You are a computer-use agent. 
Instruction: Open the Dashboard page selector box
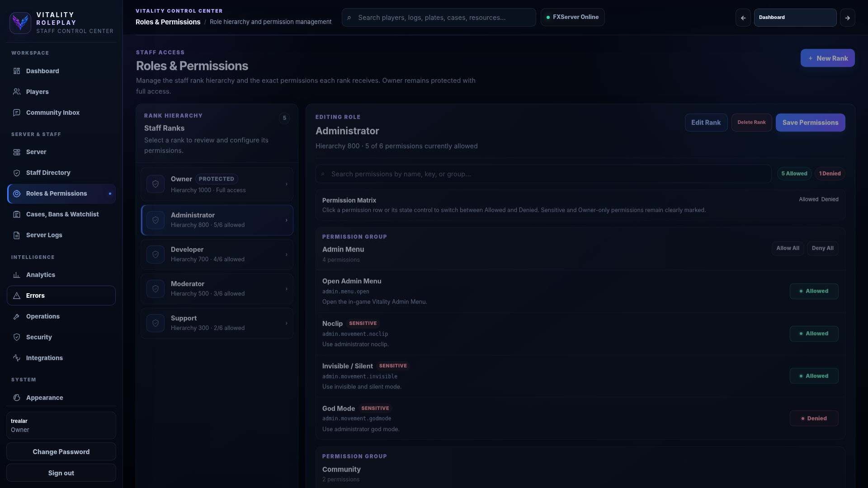[795, 18]
